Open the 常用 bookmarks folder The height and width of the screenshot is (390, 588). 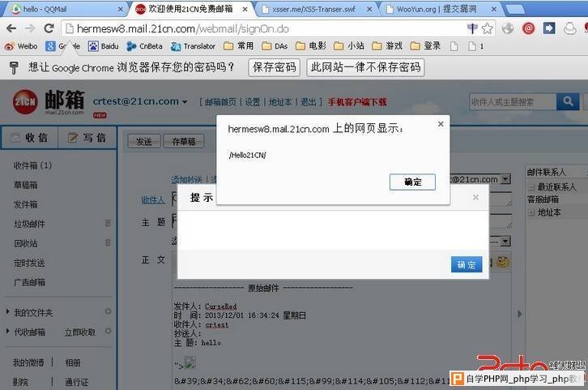[238, 45]
